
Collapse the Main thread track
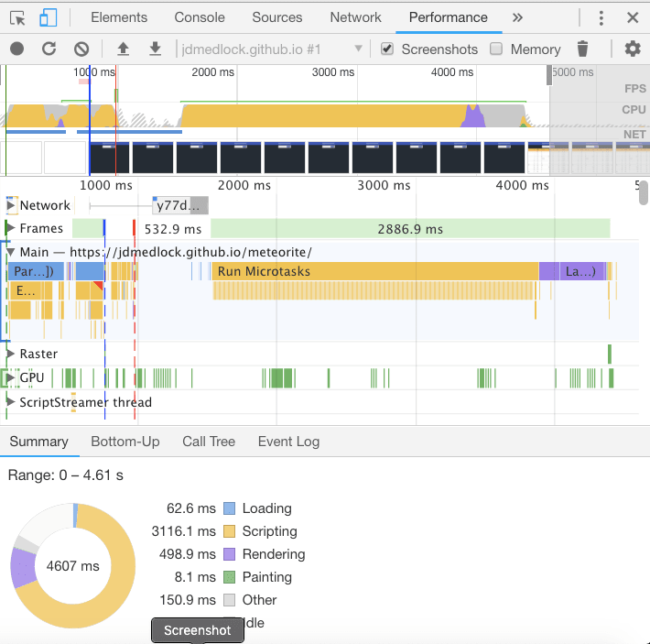(11, 252)
